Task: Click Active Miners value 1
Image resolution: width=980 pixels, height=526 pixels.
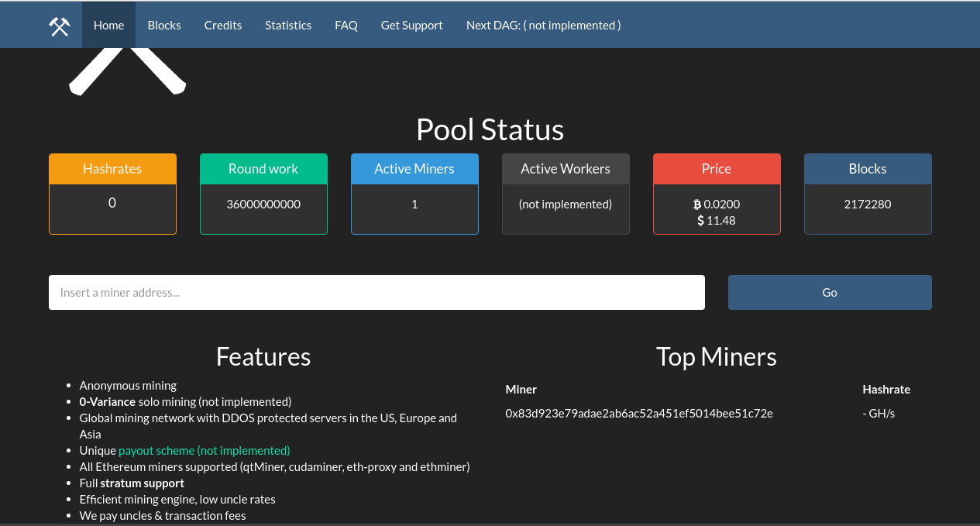Action: (414, 205)
